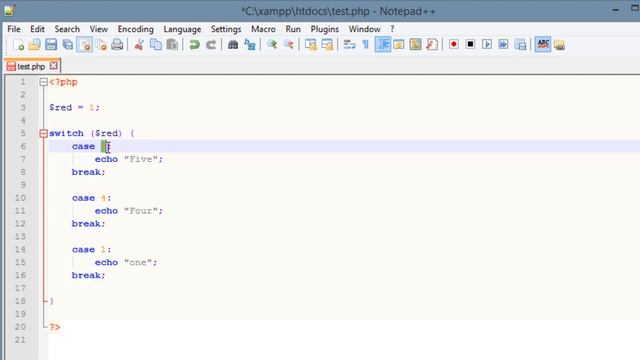The image size is (640, 360).
Task: Open the Language menu
Action: [x=182, y=29]
